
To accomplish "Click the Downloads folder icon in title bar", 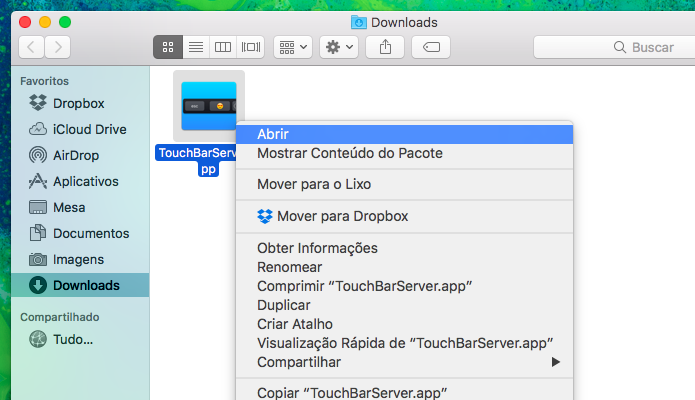I will click(x=359, y=22).
